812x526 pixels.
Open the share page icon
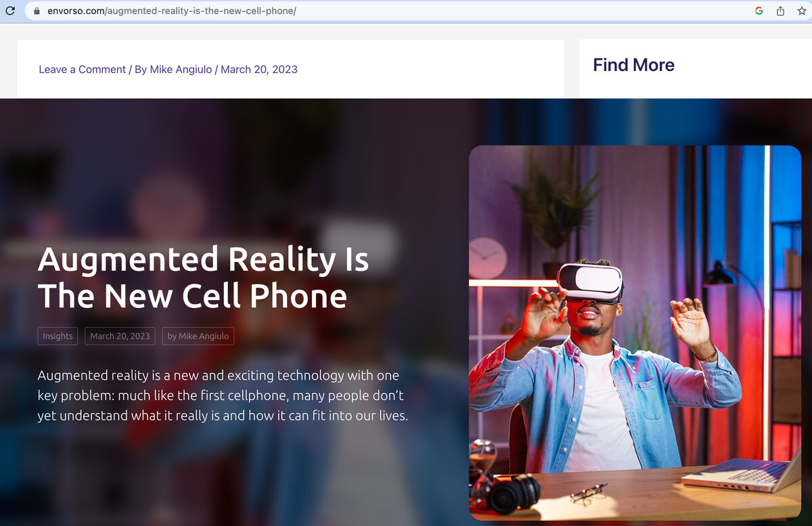point(780,11)
